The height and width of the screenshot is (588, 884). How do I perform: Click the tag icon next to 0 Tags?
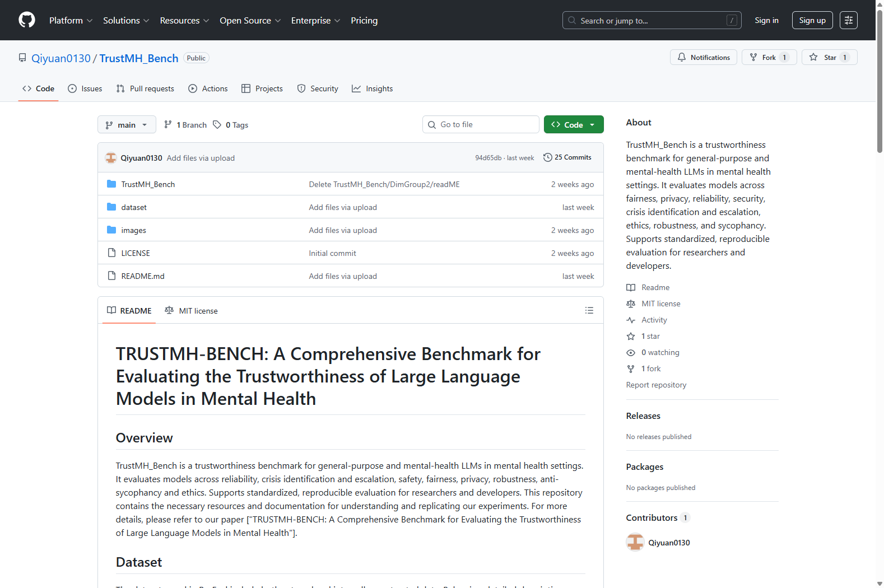(x=217, y=125)
